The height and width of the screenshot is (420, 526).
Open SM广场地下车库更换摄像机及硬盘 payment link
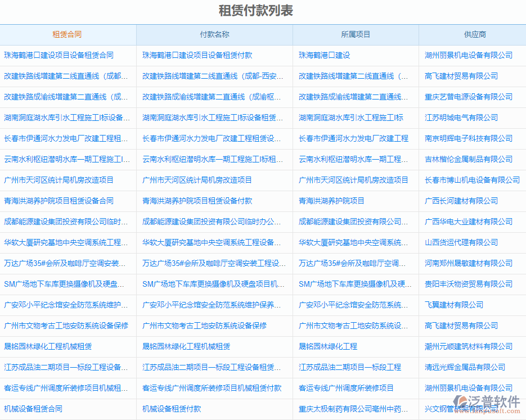212,284
